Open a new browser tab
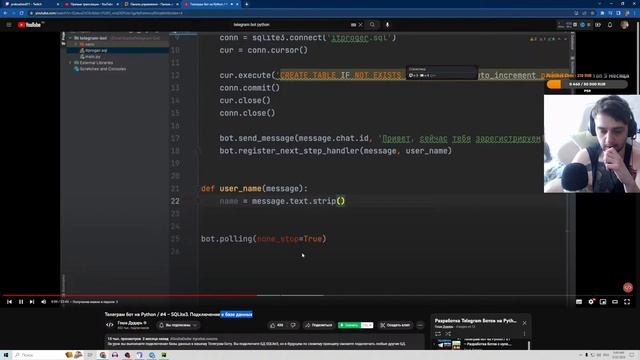Screen dimensions: 640x360 pos(246,4)
